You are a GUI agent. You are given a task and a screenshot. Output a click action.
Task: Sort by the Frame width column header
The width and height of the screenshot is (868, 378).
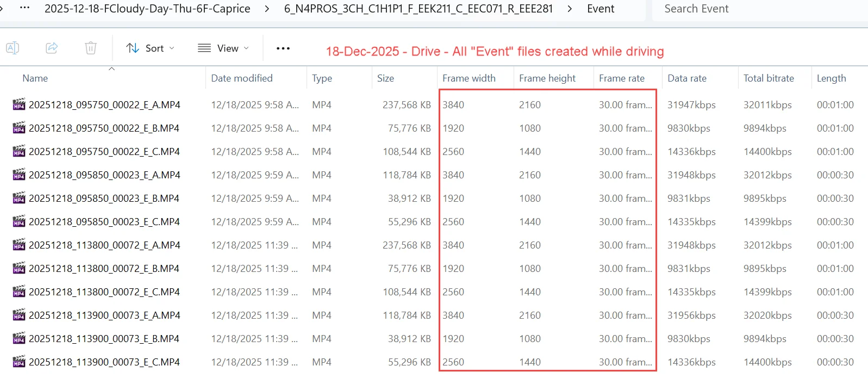[469, 78]
